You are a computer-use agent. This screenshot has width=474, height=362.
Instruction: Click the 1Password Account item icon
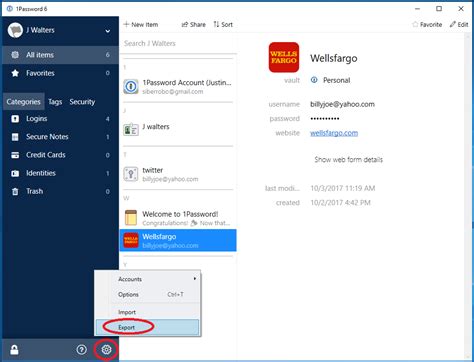coord(131,87)
